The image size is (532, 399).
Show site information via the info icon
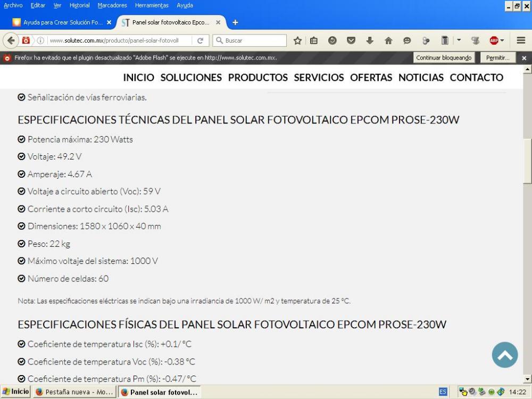pyautogui.click(x=40, y=40)
